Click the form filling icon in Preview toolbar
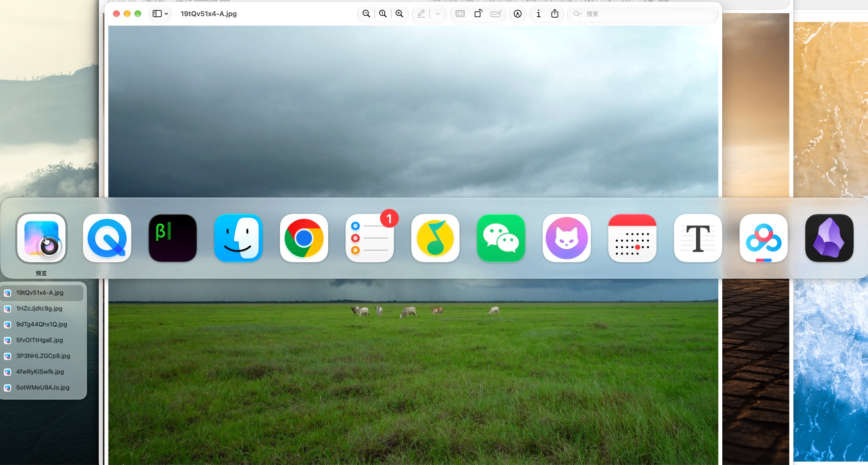Viewport: 868px width, 465px height. click(x=496, y=14)
